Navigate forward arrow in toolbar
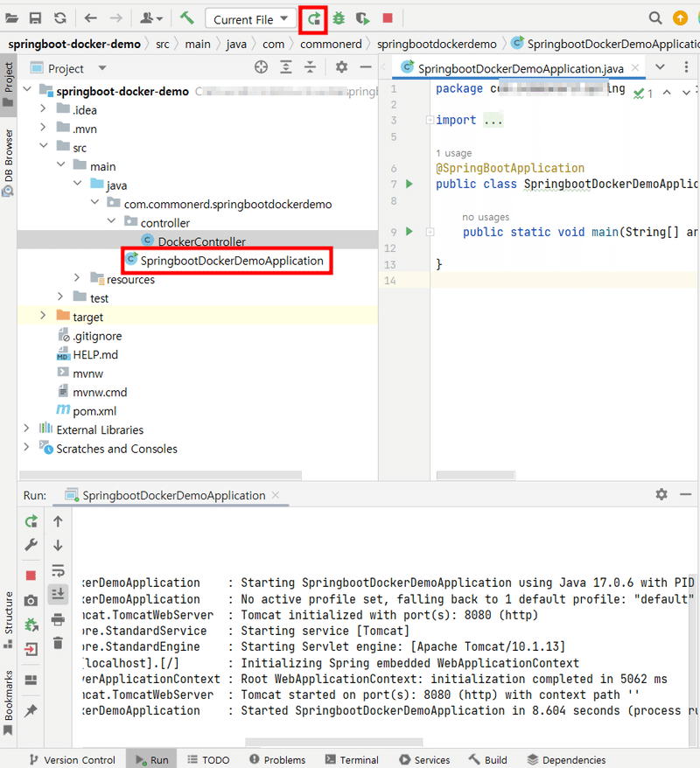 tap(116, 18)
